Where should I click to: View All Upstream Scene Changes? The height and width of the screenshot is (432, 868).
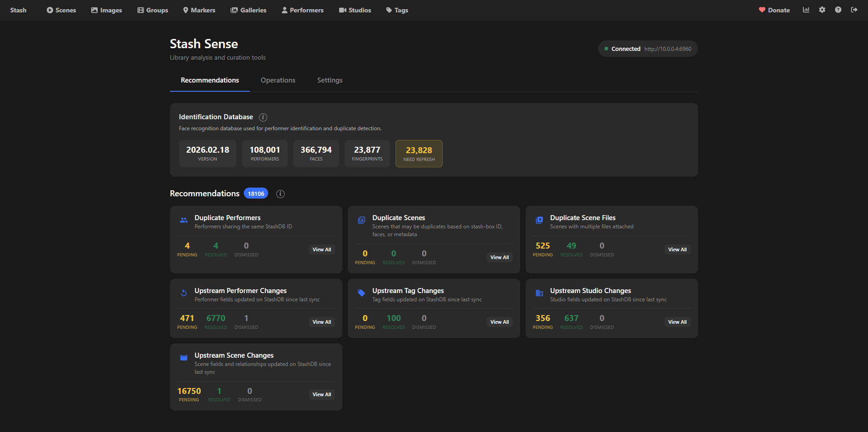coord(321,394)
